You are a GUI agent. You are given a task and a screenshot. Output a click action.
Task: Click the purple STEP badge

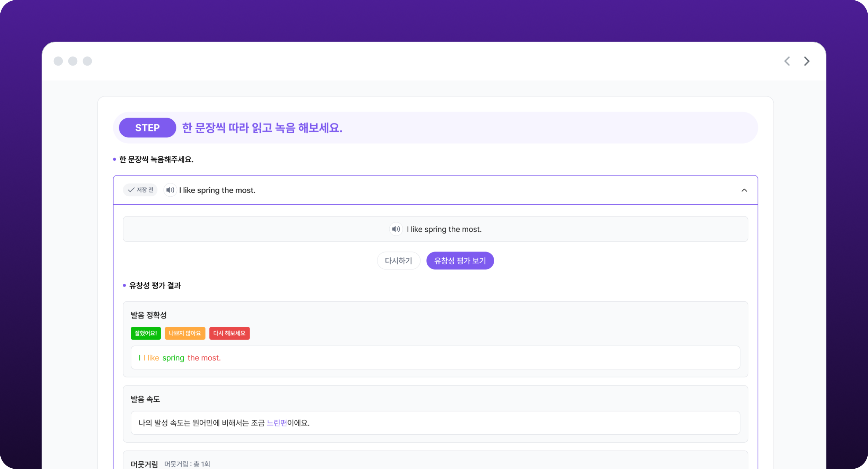(147, 128)
